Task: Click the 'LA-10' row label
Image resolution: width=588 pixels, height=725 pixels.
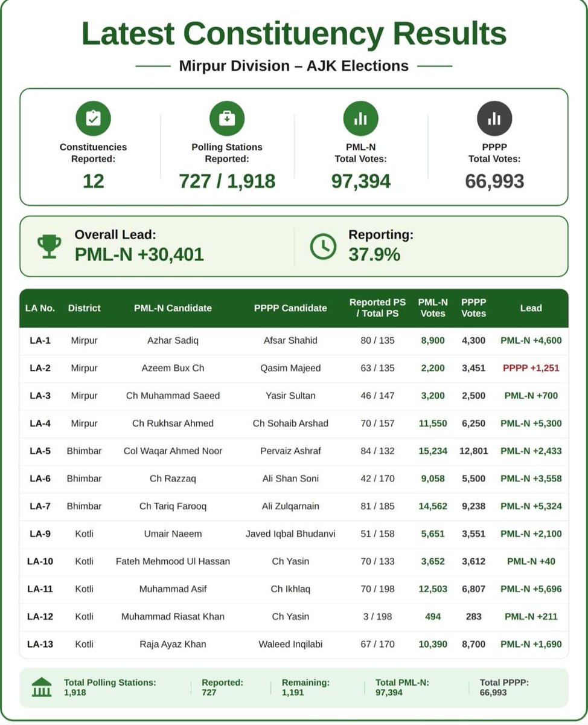Action: pyautogui.click(x=40, y=562)
